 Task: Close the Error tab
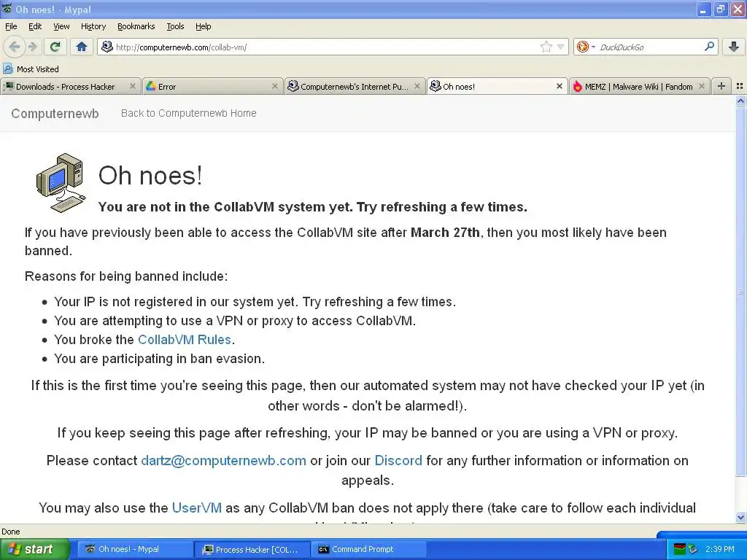[x=274, y=86]
